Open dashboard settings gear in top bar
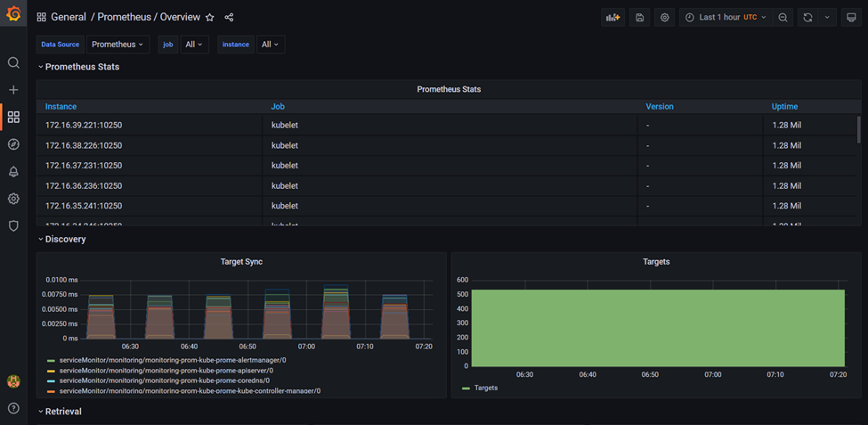This screenshot has height=425, width=868. point(665,17)
